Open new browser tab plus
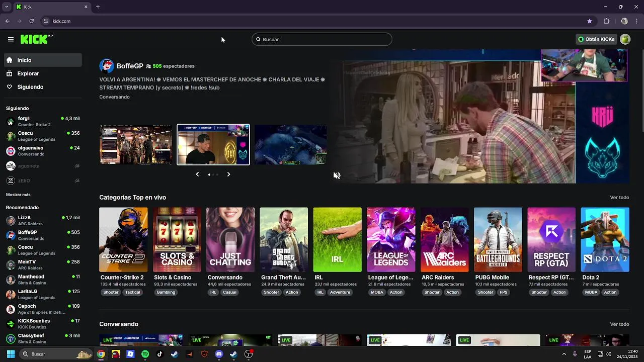The height and width of the screenshot is (362, 644). point(98,7)
